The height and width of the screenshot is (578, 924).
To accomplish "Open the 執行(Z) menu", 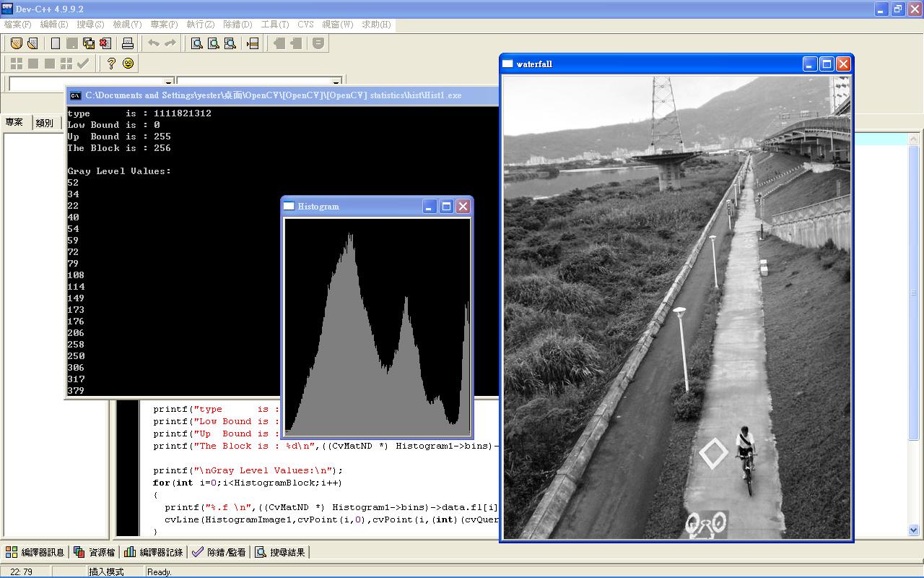I will 201,25.
